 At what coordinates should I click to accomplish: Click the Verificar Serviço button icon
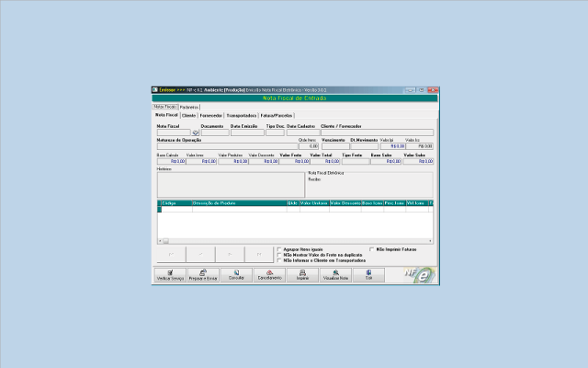169,273
